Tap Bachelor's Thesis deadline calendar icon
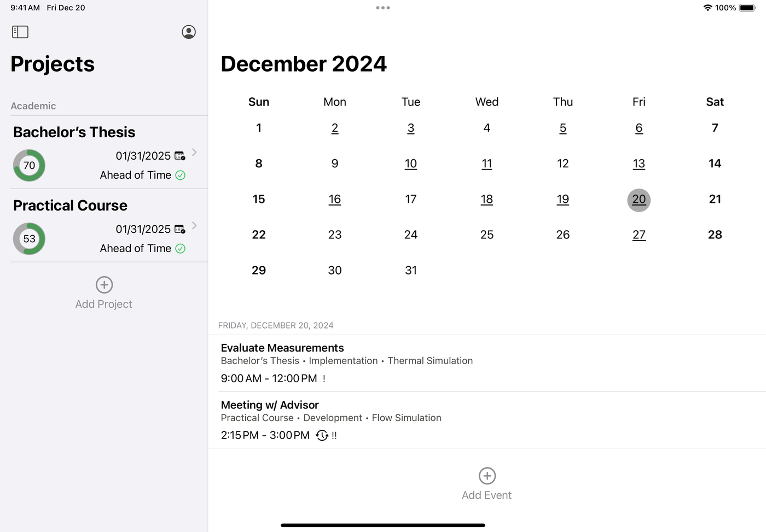Viewport: 766px width, 532px height. [x=179, y=156]
